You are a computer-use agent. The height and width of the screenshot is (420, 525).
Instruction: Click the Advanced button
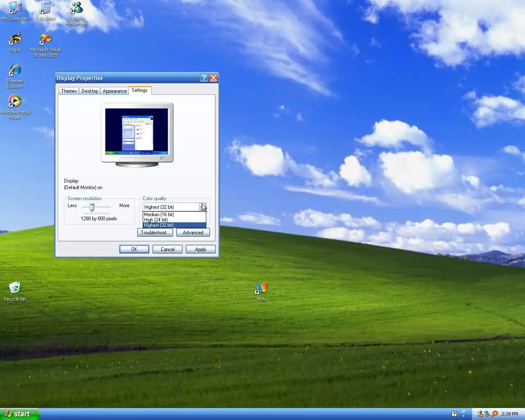click(193, 233)
